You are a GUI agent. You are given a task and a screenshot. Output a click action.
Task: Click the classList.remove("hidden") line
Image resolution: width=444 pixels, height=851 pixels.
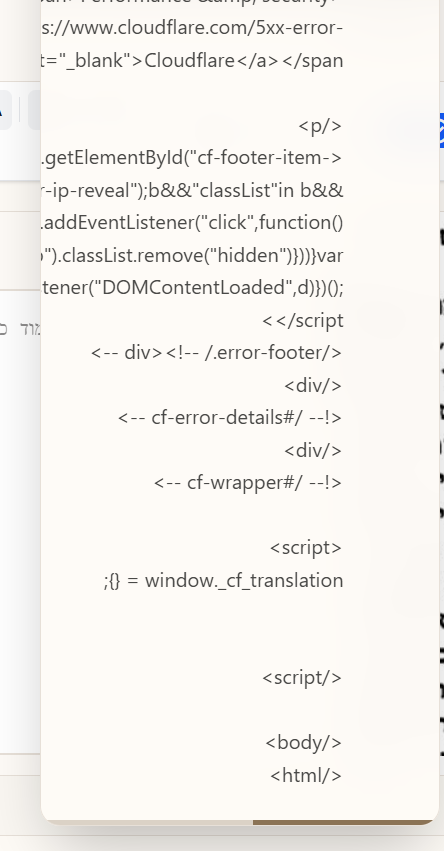192,255
